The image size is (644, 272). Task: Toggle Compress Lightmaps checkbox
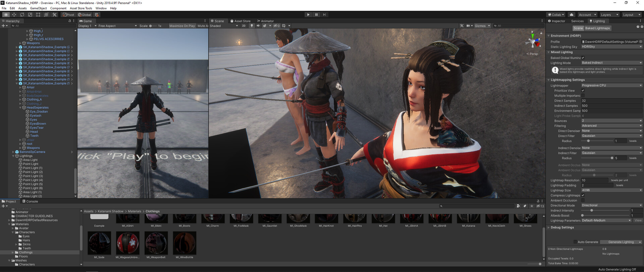pos(583,195)
